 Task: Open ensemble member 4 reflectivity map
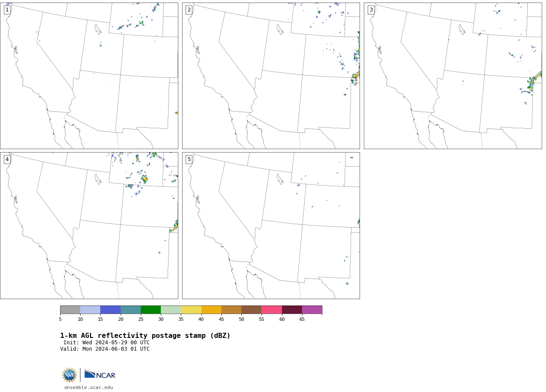[x=89, y=225]
